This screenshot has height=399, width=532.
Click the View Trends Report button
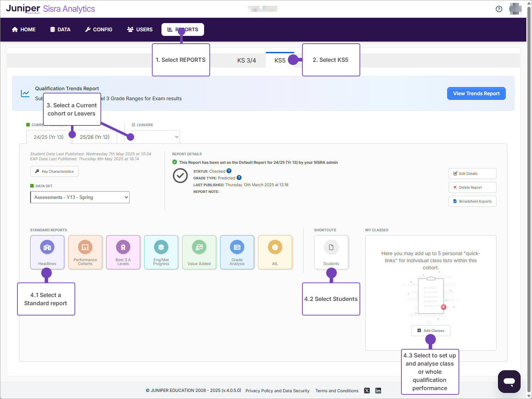476,93
